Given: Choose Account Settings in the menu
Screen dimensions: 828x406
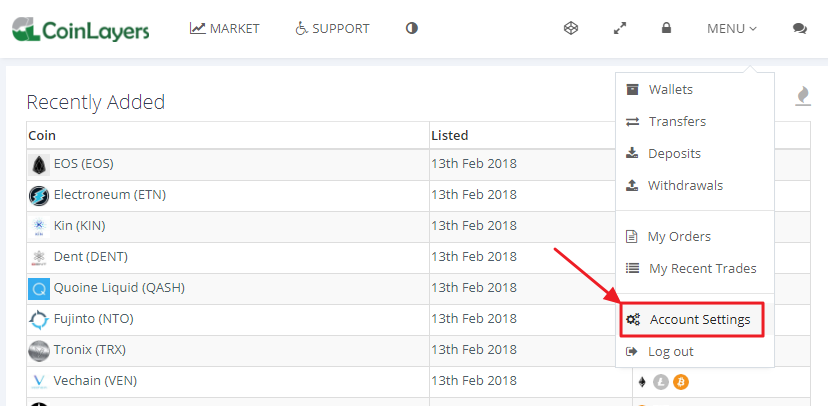Looking at the screenshot, I should 692,319.
